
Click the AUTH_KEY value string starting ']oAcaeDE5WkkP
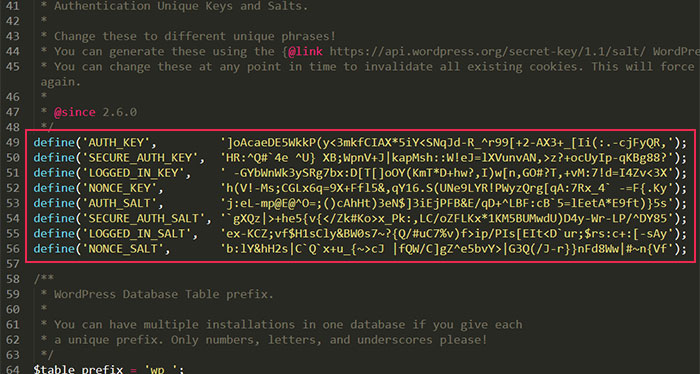pyautogui.click(x=447, y=143)
